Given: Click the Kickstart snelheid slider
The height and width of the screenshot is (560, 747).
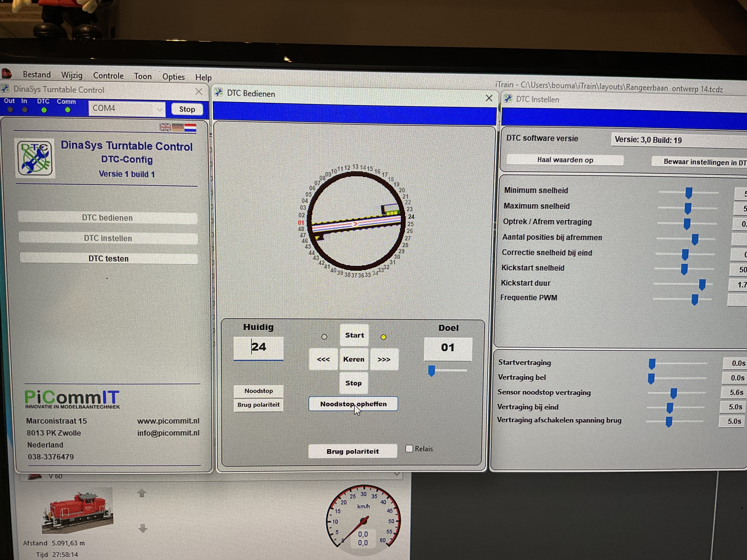Looking at the screenshot, I should 684,269.
